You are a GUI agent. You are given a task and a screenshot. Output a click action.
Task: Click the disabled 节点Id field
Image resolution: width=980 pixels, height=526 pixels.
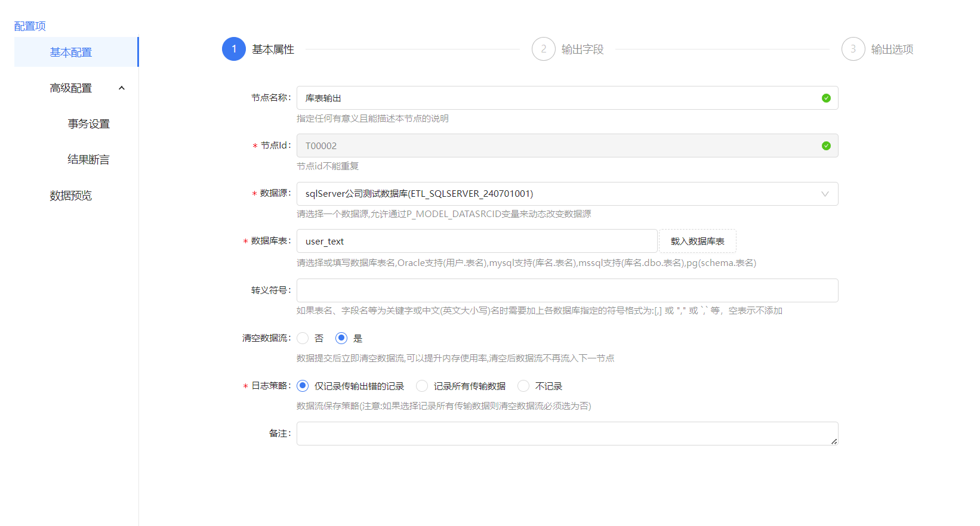pyautogui.click(x=568, y=146)
